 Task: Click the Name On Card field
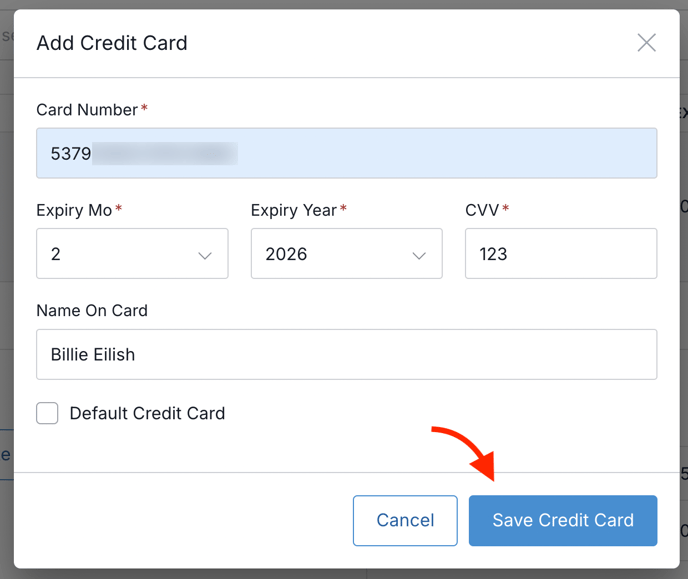coord(347,354)
